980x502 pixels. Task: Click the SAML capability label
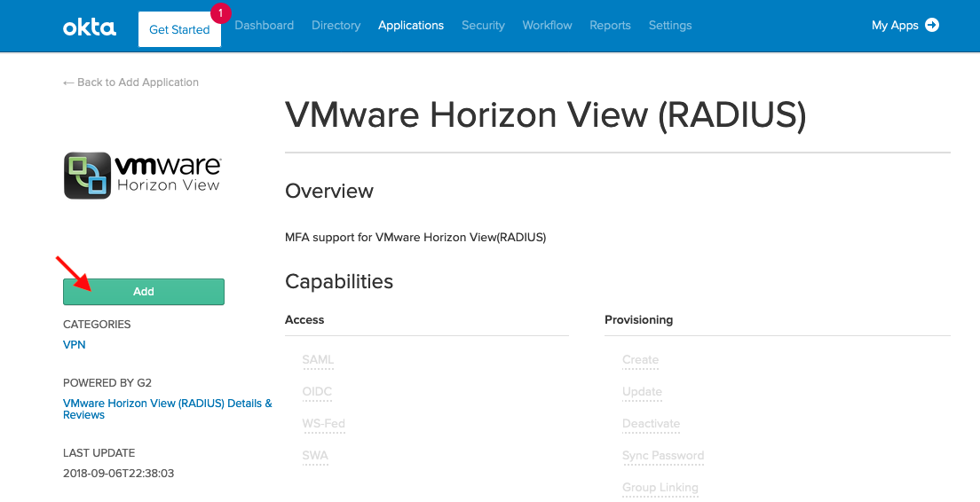pos(318,359)
